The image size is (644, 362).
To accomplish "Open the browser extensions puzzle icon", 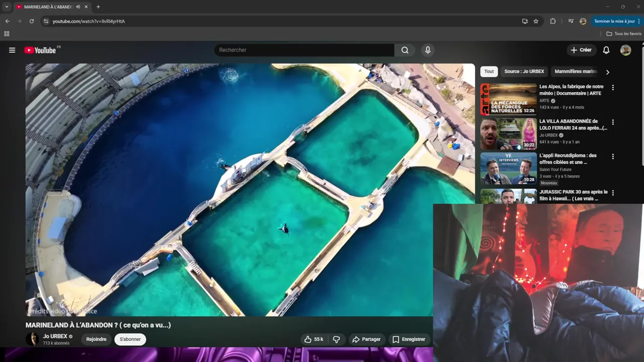I will 553,21.
